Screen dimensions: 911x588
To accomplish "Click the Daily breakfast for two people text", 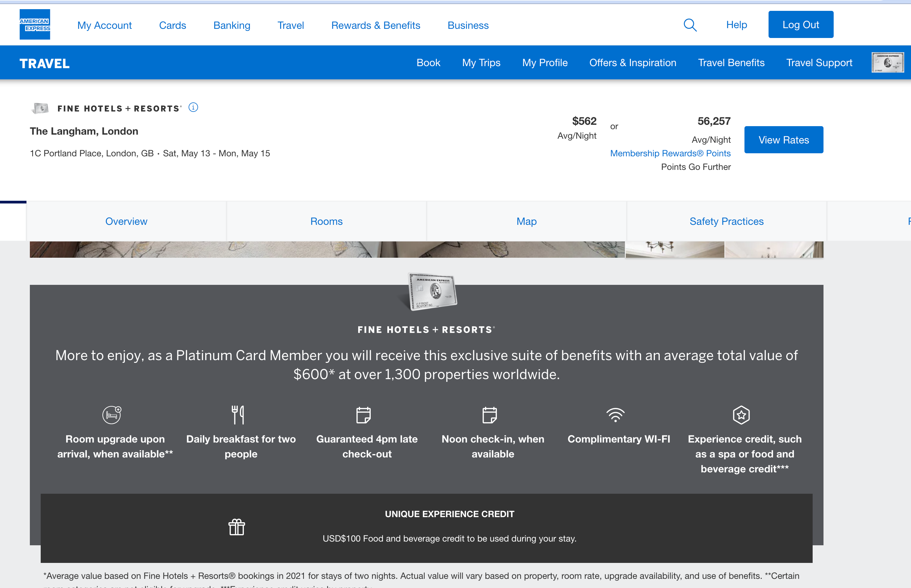I will 241,446.
